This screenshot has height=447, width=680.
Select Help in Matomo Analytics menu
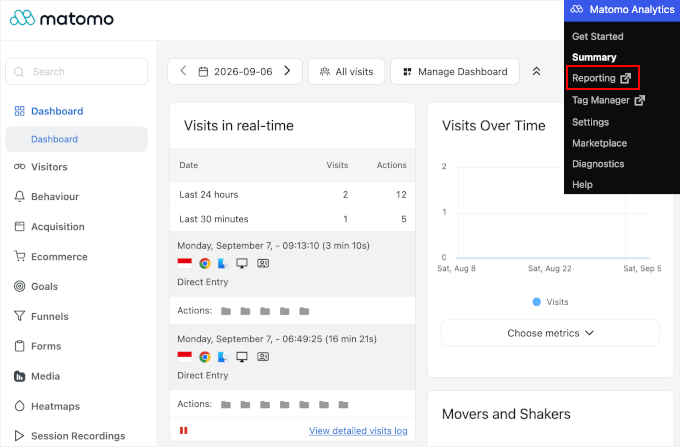pyautogui.click(x=582, y=185)
